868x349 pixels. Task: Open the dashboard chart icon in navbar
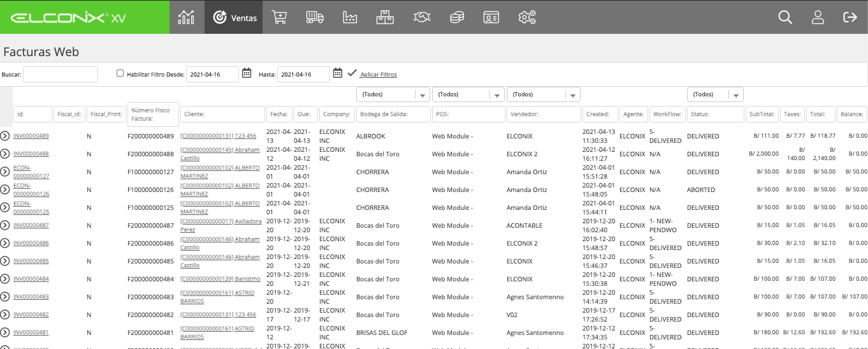click(186, 17)
